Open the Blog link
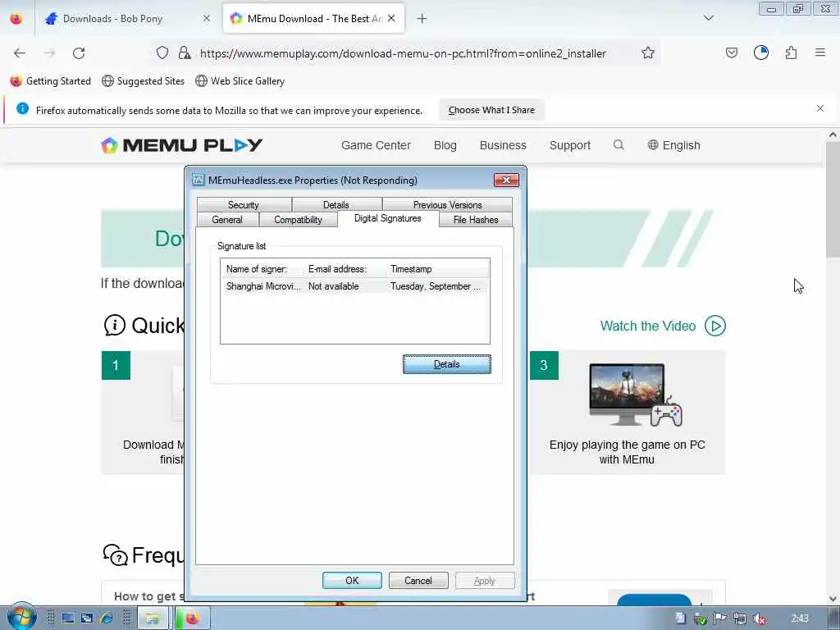The width and height of the screenshot is (840, 630). 445,145
